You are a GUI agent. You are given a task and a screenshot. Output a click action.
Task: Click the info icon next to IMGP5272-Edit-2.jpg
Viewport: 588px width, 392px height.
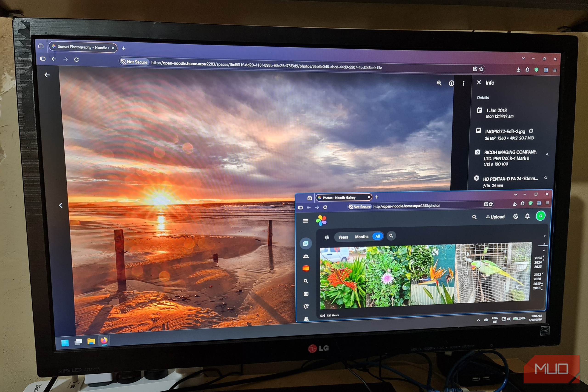point(531,131)
